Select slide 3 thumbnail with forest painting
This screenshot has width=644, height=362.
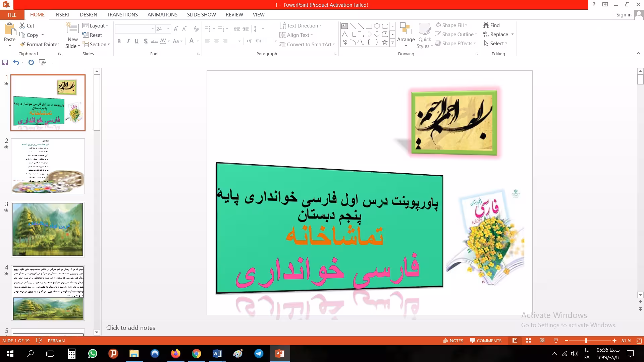point(48,229)
